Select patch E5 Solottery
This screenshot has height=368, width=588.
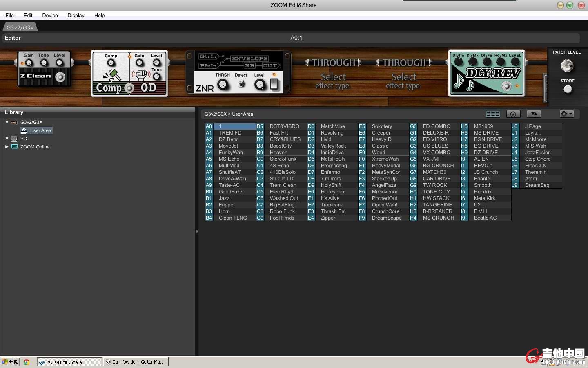click(x=383, y=126)
